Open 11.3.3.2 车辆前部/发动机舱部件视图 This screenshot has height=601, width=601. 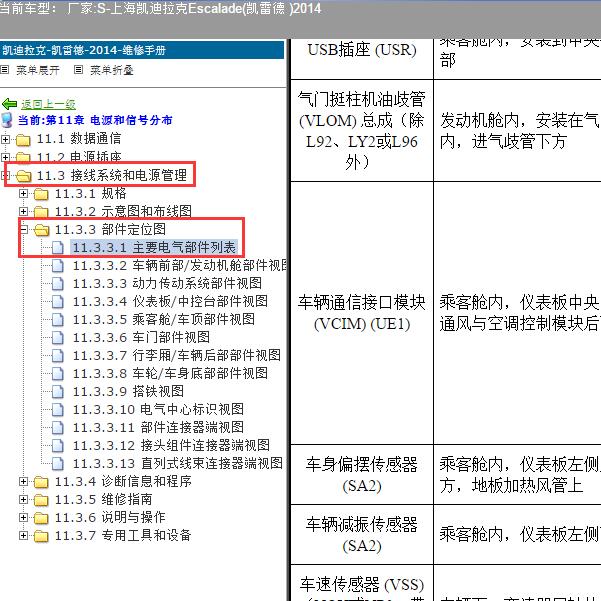(180, 265)
